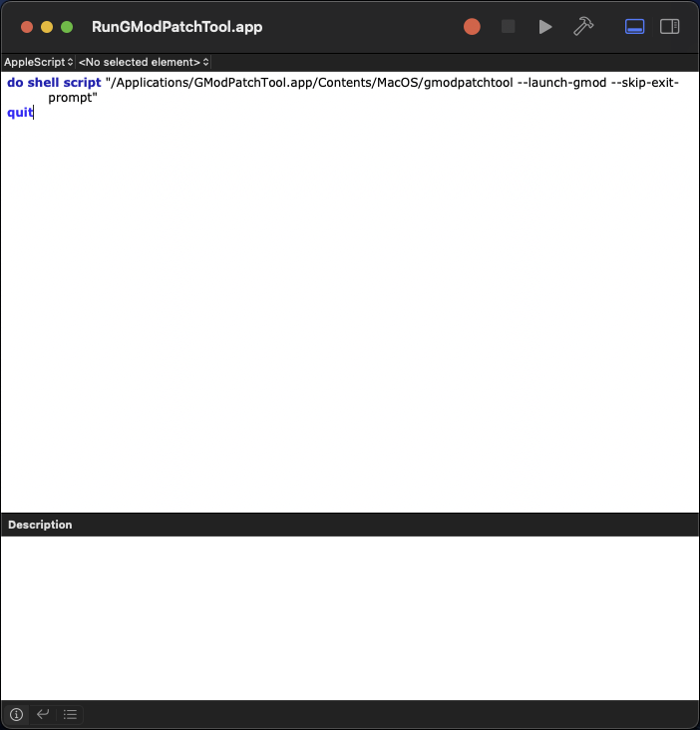The image size is (700, 730).
Task: Open the AppleScript language dropdown
Action: 39,62
